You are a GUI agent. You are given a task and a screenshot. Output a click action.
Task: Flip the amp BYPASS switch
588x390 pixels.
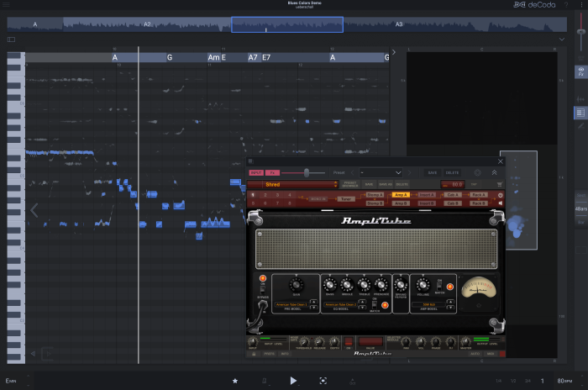pos(262,290)
